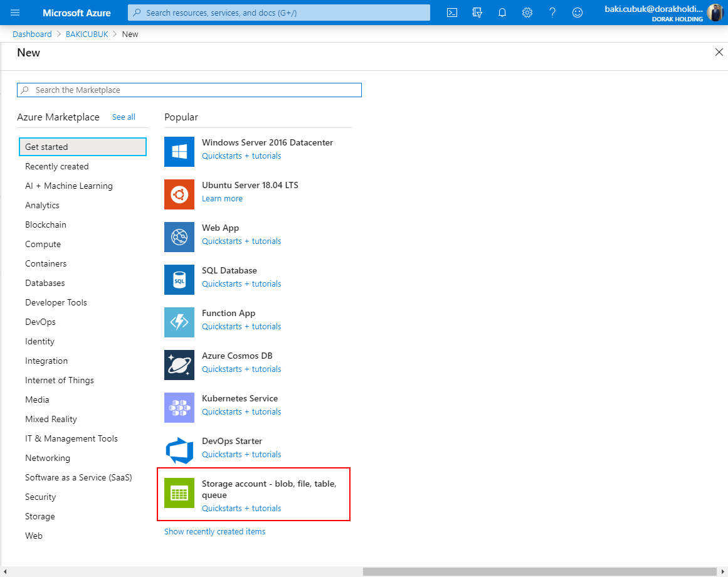728x577 pixels.
Task: Select the Compute category
Action: tap(43, 244)
